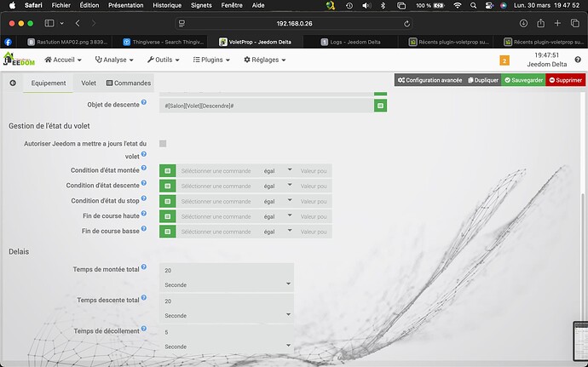Click Safari's page reload icon
Image resolution: width=588 pixels, height=367 pixels.
(406, 24)
